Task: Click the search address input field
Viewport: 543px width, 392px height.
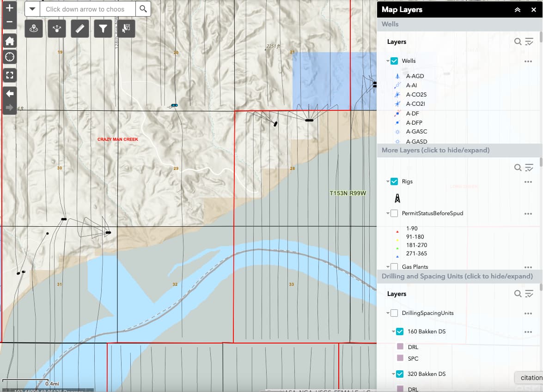Action: click(x=88, y=9)
